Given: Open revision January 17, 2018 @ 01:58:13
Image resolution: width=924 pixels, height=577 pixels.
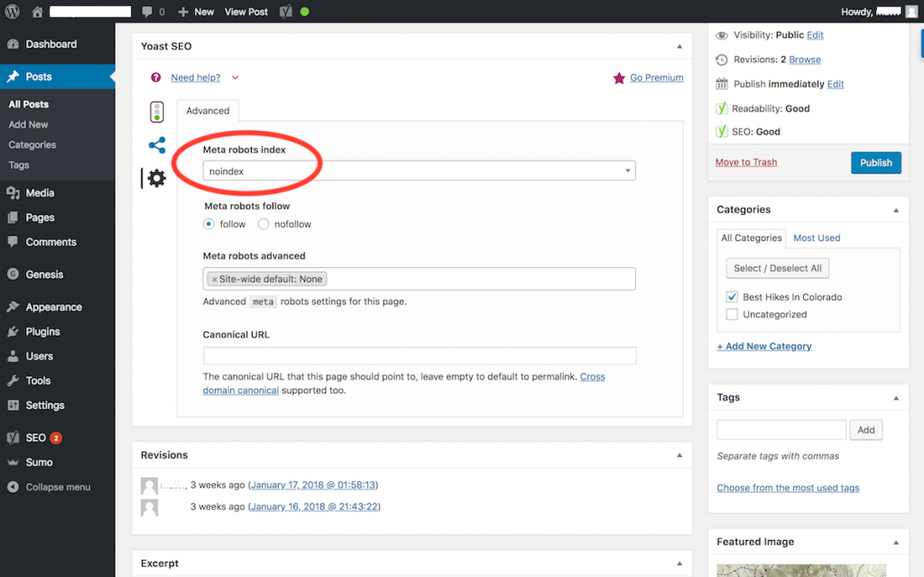Looking at the screenshot, I should (313, 485).
